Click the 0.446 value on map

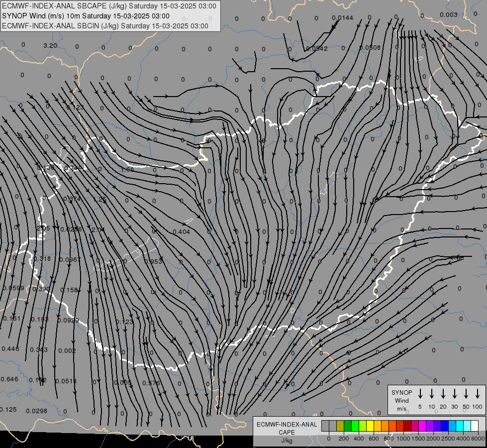10,349
